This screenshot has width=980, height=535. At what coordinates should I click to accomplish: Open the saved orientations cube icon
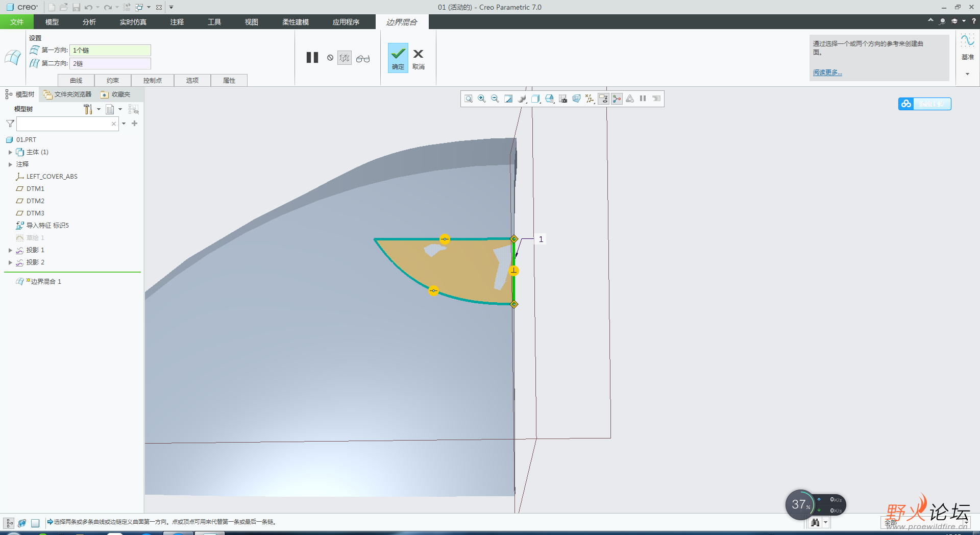click(x=535, y=99)
